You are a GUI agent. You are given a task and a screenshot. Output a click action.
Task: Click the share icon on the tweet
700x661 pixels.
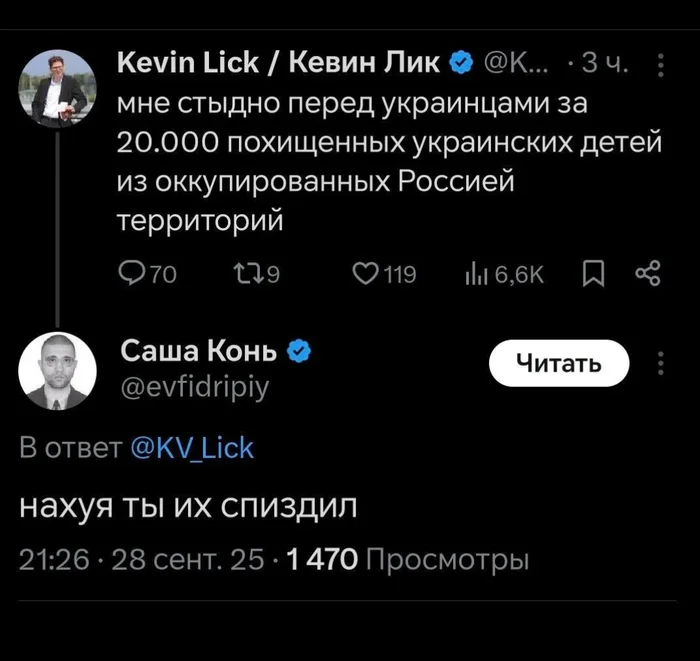[x=648, y=274]
